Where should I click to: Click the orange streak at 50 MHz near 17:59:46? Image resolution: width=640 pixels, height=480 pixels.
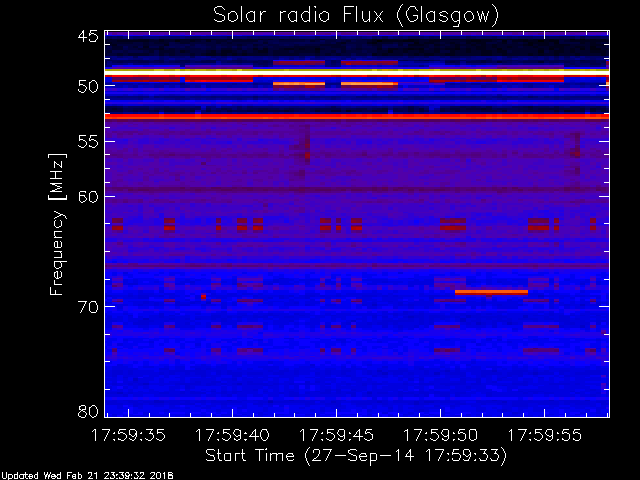click(369, 84)
